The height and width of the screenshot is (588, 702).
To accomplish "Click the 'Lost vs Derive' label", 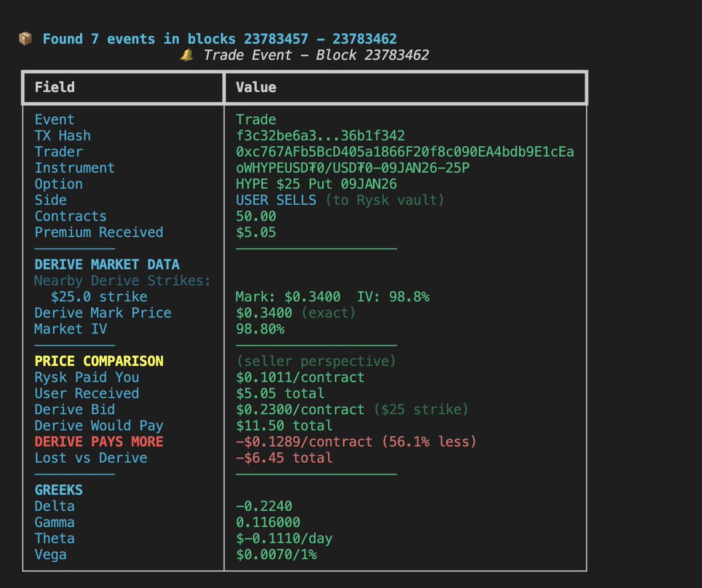I will tap(91, 458).
